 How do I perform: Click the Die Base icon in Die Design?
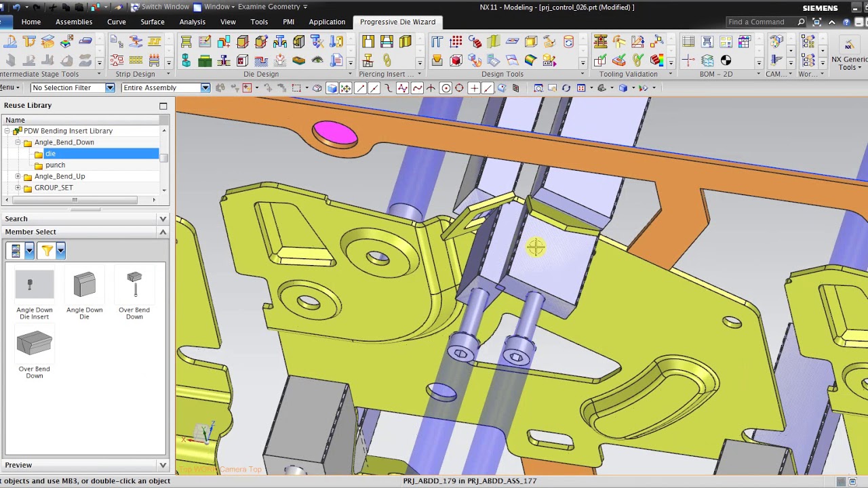coord(186,42)
